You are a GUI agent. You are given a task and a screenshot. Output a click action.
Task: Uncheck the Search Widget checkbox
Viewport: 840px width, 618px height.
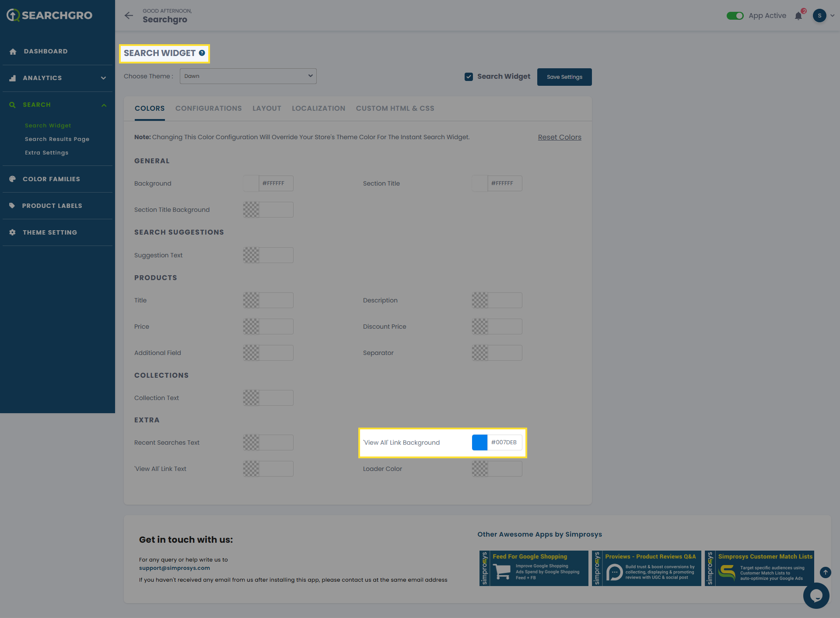[469, 77]
